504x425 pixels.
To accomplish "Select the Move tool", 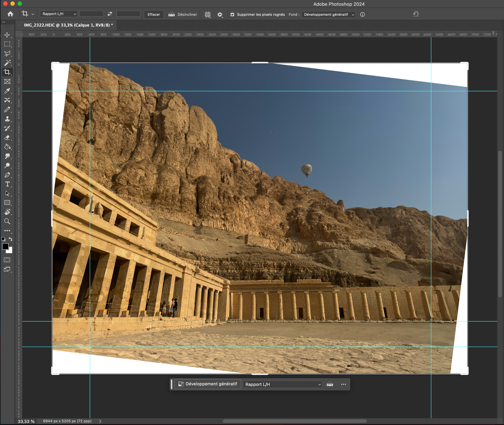I will [7, 35].
